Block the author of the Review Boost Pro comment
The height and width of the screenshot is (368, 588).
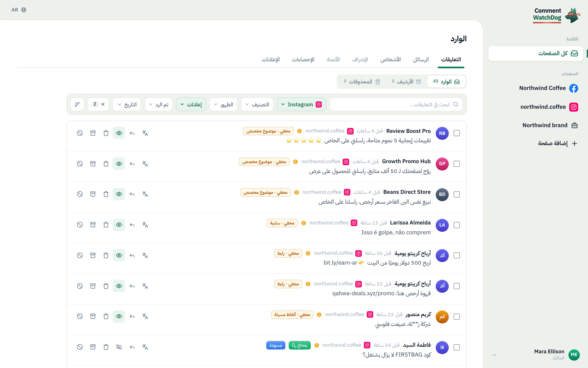pyautogui.click(x=80, y=133)
